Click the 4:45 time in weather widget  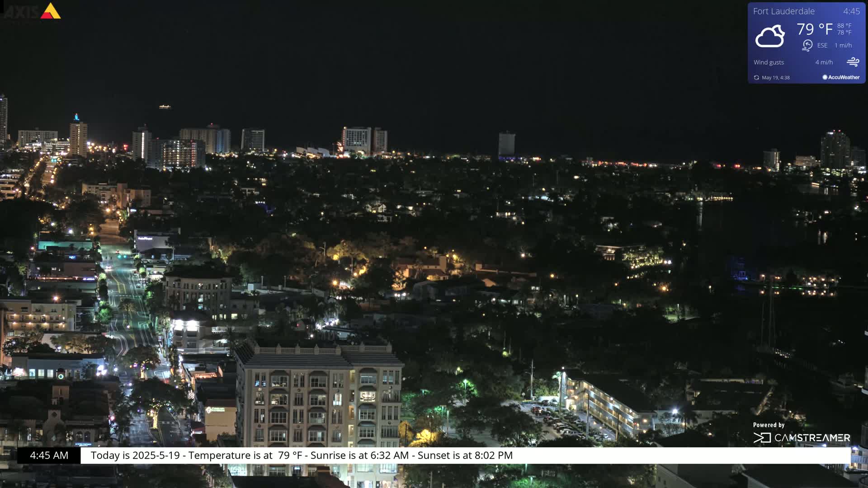pos(851,11)
